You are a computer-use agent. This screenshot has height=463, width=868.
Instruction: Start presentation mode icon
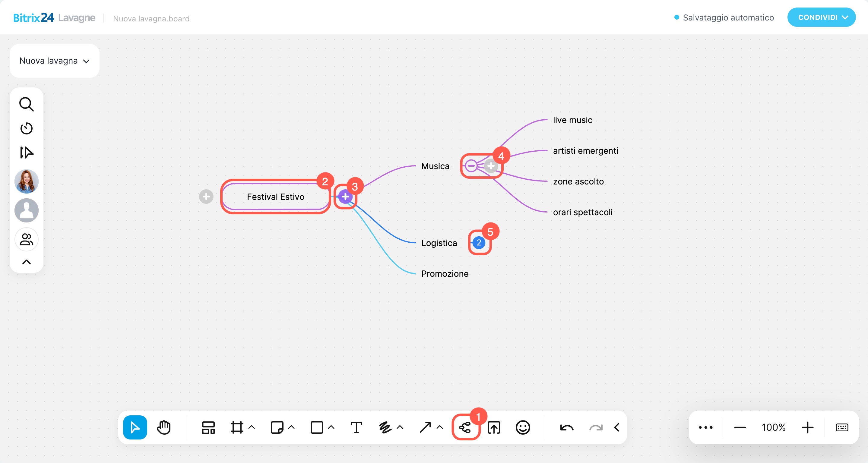[26, 153]
